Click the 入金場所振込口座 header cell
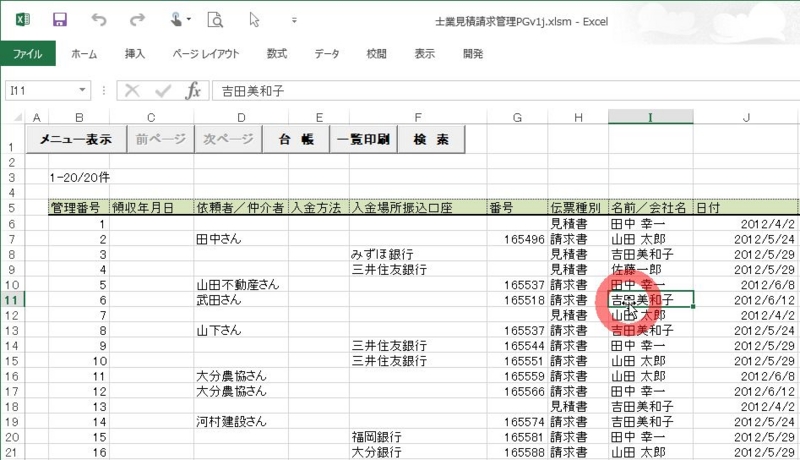800x460 pixels. click(x=418, y=208)
